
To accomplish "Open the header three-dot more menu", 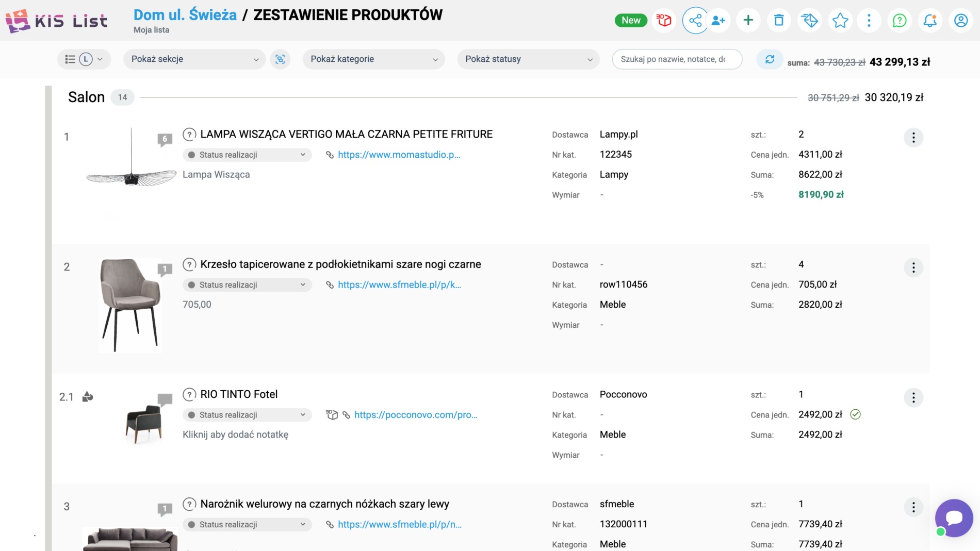I will click(869, 21).
